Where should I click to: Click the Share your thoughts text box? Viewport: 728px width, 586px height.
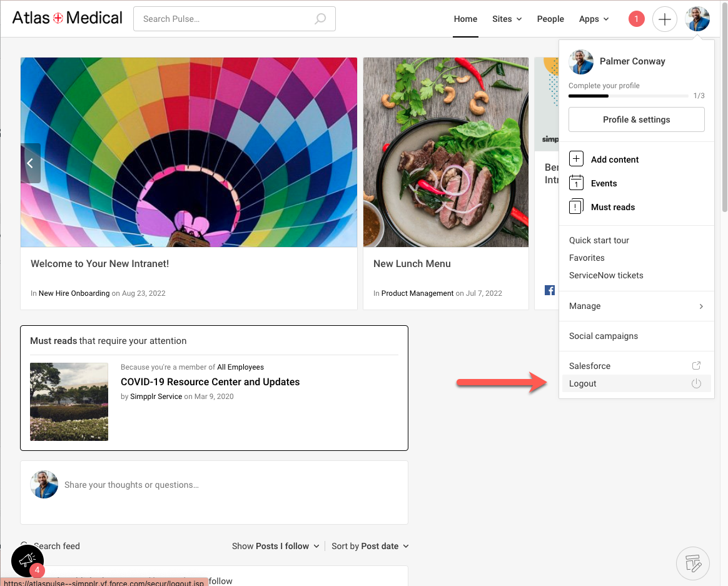213,492
